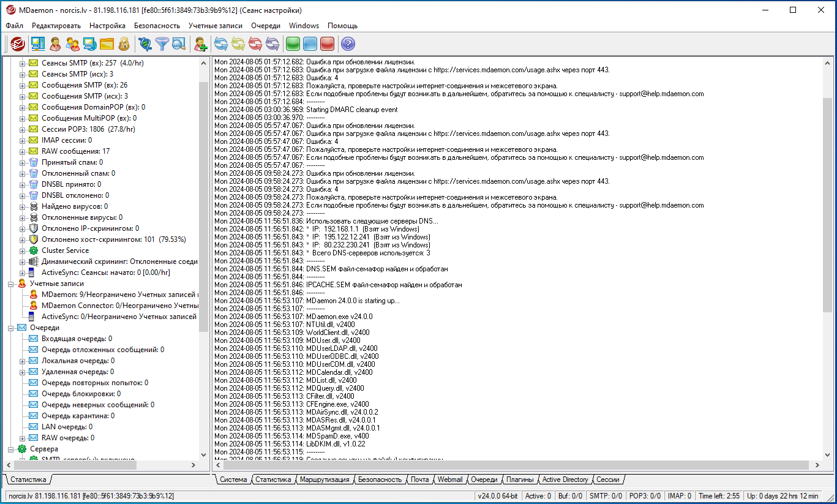Click the add user icon with green plus
The height and width of the screenshot is (504, 837).
click(x=200, y=44)
